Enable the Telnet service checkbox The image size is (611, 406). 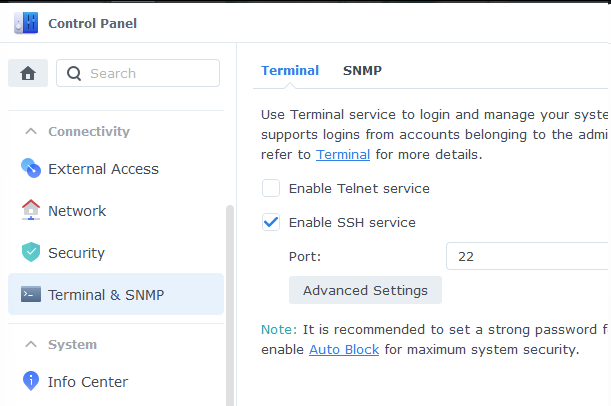[x=271, y=188]
